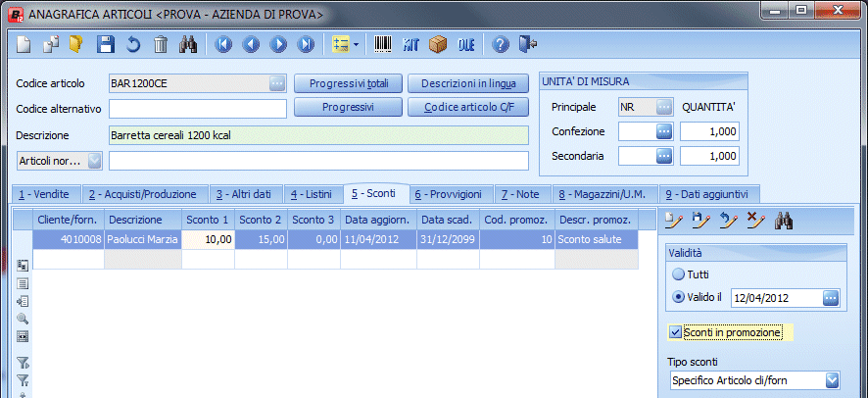This screenshot has height=398, width=868.
Task: Open the Confezione unit lookup button
Action: (664, 131)
